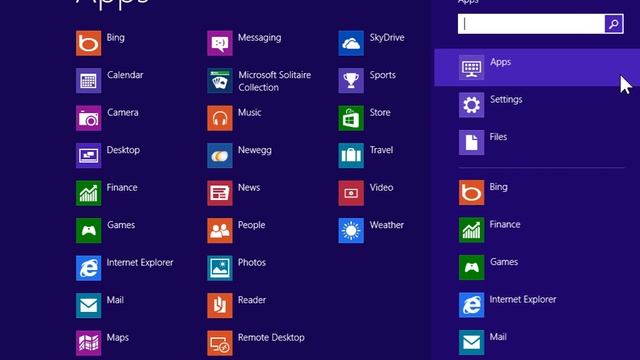Open the Newegg app icon
Viewport: 640px width, 360px height.
(x=220, y=156)
